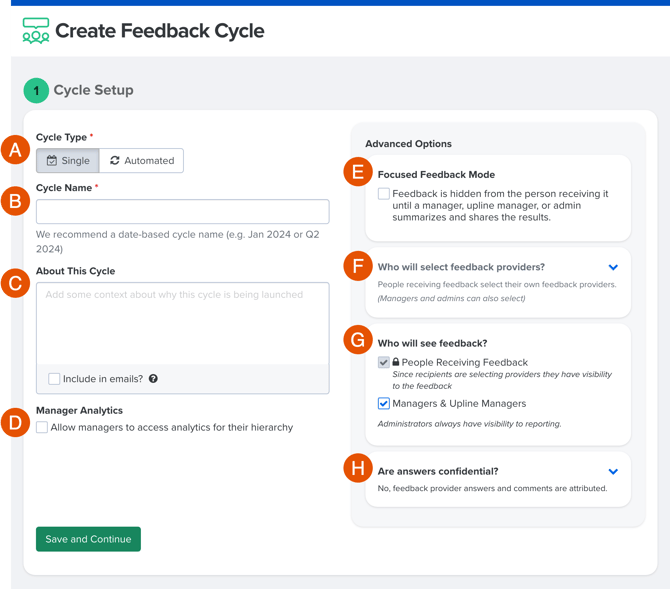Uncheck Managers & Upline Managers visibility

pos(384,403)
